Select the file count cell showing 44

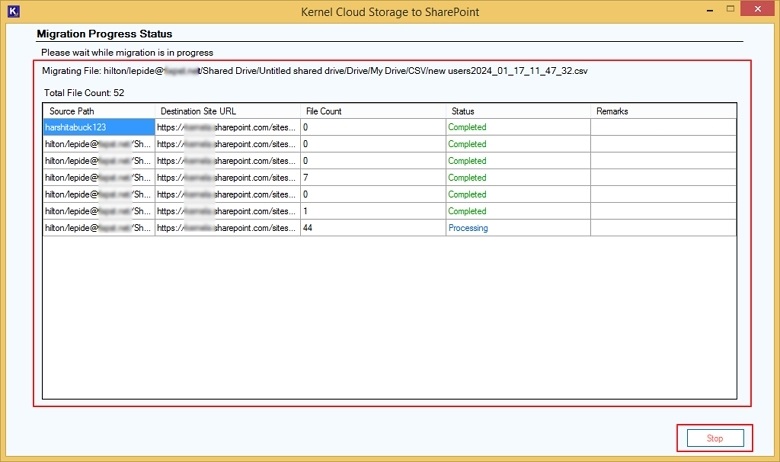click(373, 228)
